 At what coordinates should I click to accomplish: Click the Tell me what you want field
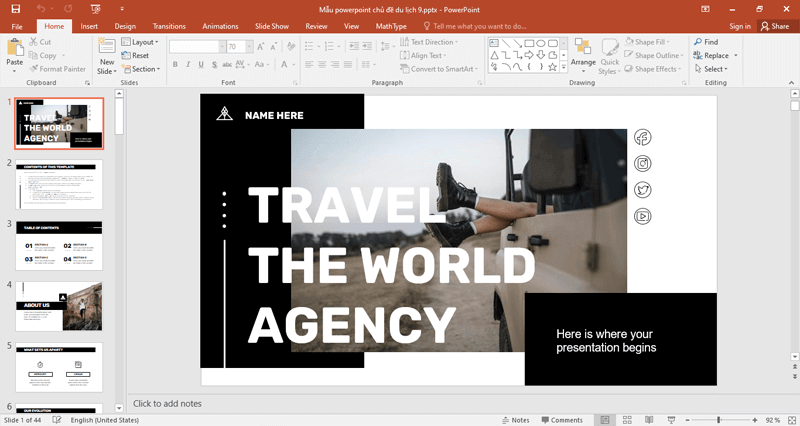coord(474,26)
